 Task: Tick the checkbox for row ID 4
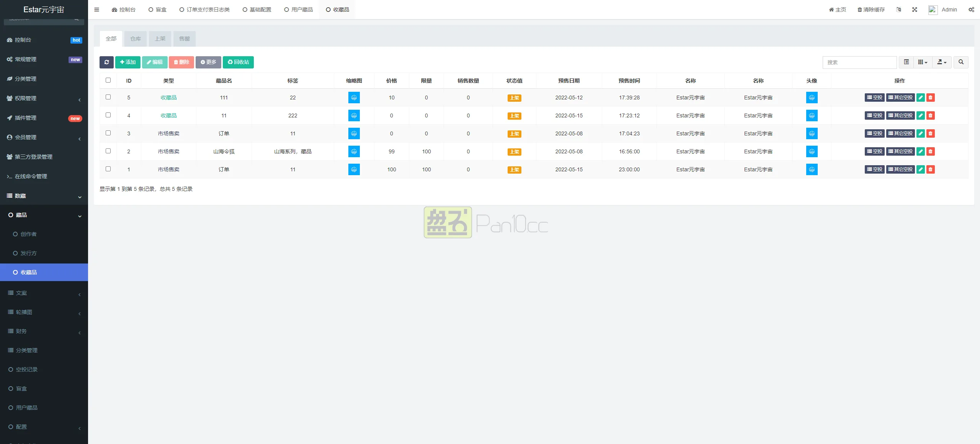pyautogui.click(x=108, y=115)
